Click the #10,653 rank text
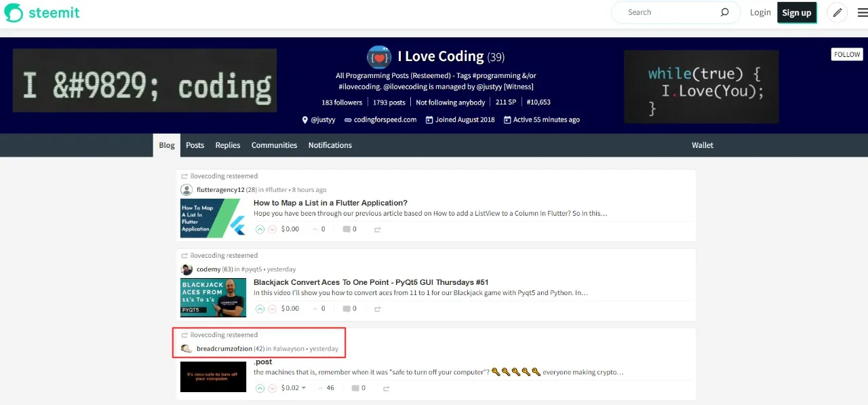The image size is (868, 405). 538,102
